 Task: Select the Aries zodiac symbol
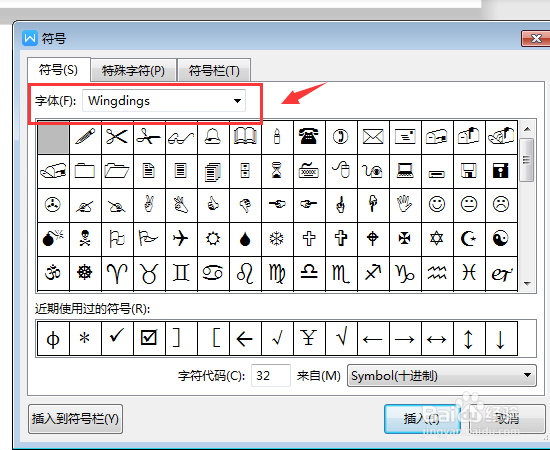point(117,273)
